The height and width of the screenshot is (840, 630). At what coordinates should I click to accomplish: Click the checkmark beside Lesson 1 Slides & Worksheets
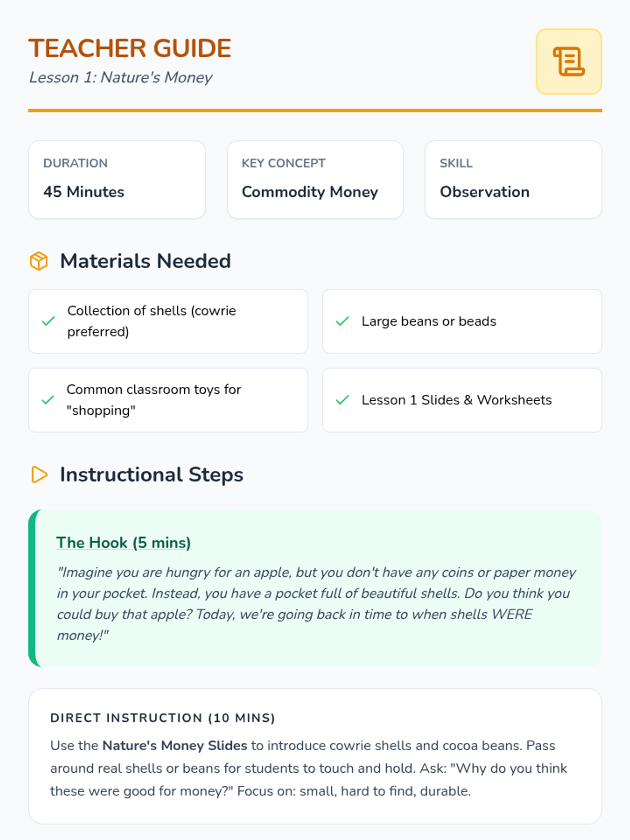tap(342, 400)
